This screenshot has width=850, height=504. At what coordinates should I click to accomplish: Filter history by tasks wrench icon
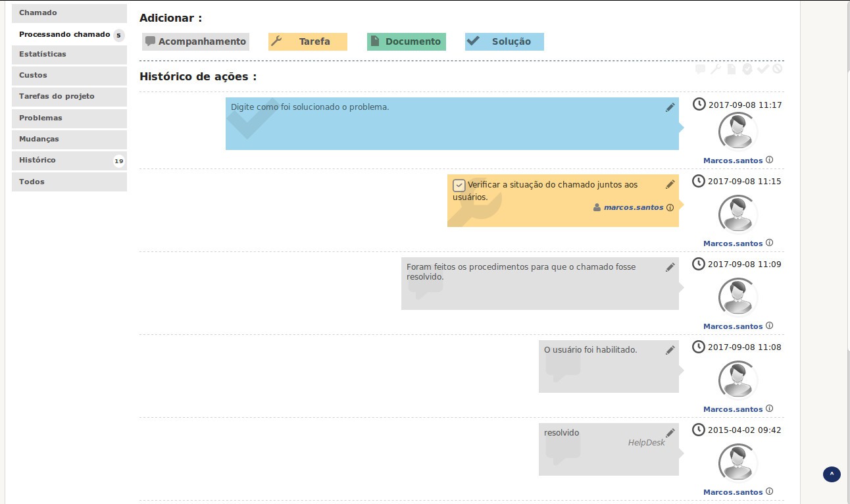tap(716, 69)
